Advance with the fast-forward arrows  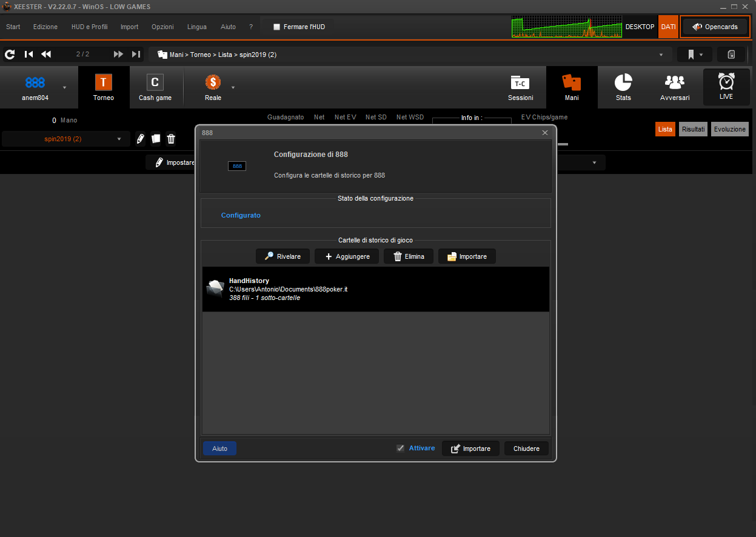(118, 55)
